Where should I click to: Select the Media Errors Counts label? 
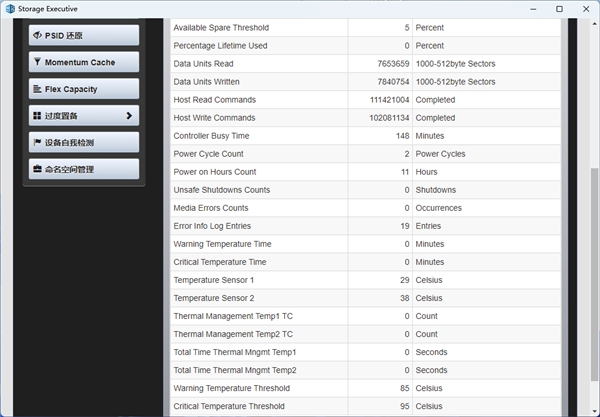(211, 208)
